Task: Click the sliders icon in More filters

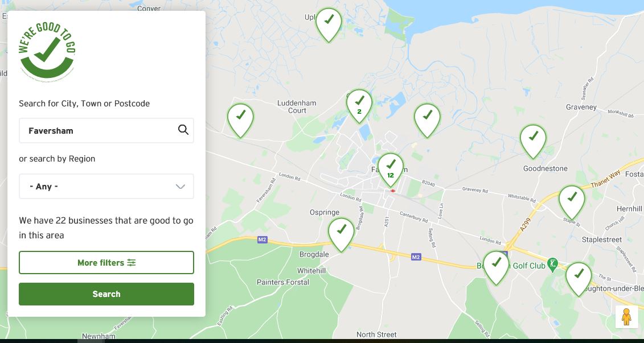Action: (x=132, y=263)
